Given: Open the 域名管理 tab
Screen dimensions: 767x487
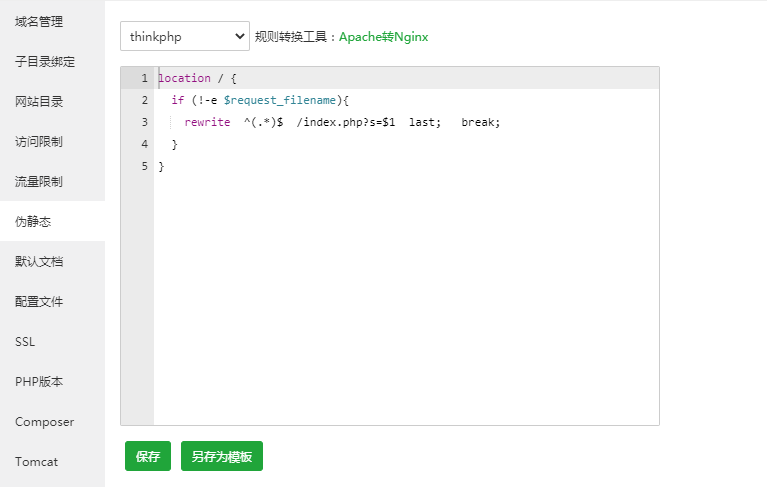Looking at the screenshot, I should [39, 21].
